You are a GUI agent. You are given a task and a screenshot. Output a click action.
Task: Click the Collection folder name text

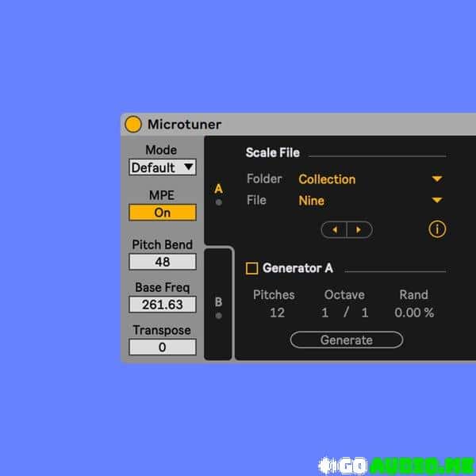coord(327,179)
